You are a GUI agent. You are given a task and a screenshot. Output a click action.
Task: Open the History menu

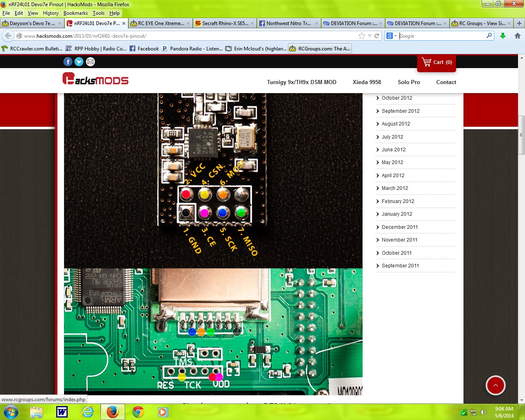tap(51, 13)
